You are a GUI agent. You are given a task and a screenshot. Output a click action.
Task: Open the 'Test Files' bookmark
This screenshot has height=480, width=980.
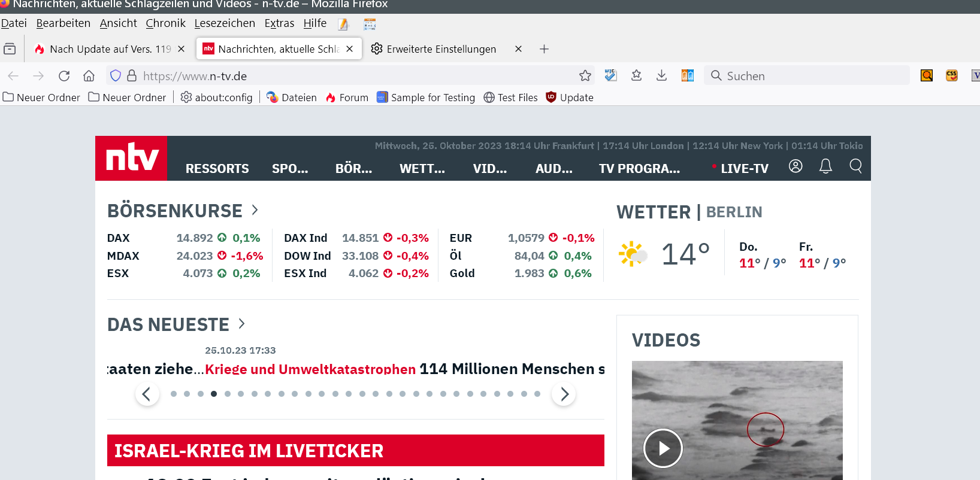click(x=511, y=98)
